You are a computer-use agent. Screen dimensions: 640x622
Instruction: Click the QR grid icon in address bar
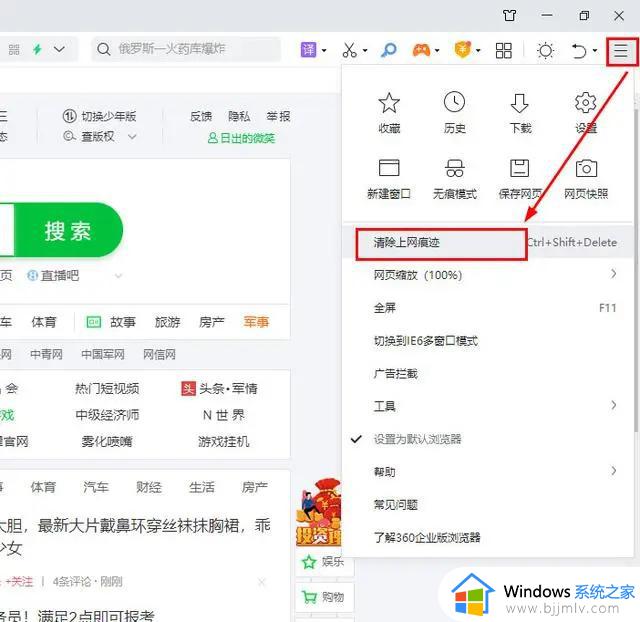point(14,50)
